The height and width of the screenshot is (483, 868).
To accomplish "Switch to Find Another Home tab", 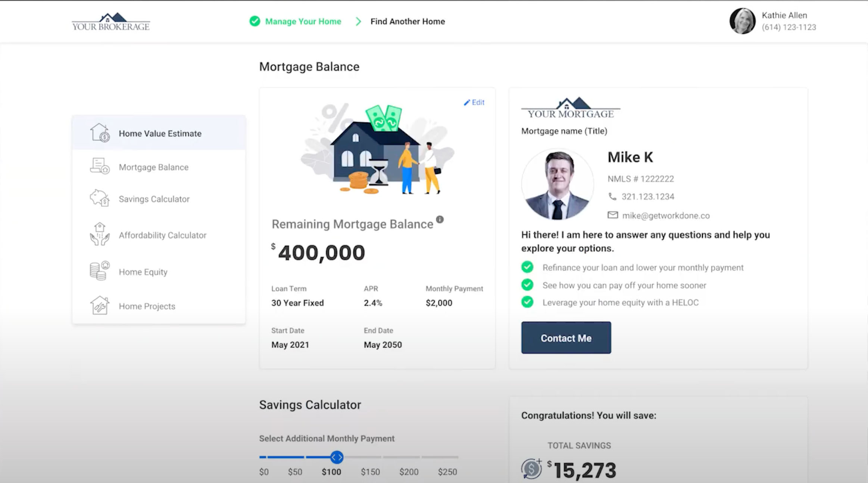I will pos(408,22).
